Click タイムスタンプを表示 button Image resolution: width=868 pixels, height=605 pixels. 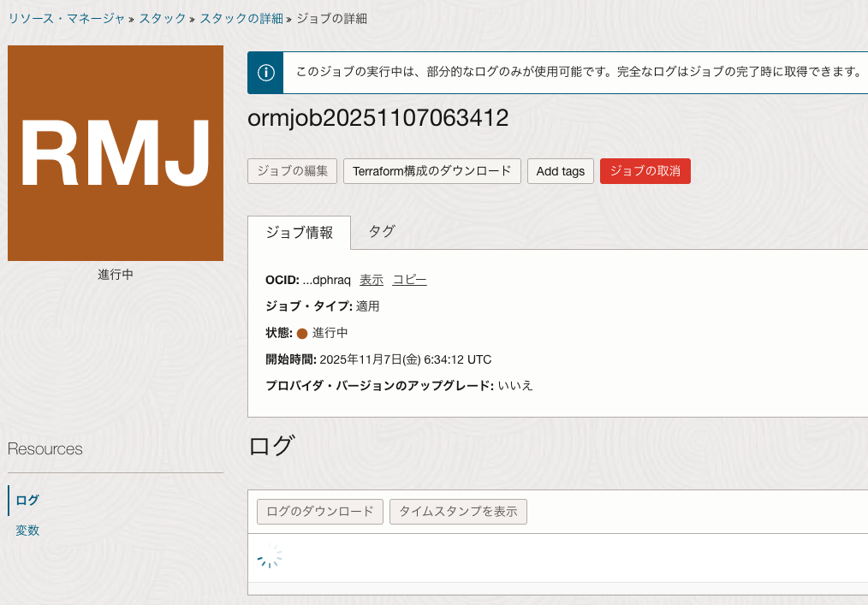coord(458,512)
